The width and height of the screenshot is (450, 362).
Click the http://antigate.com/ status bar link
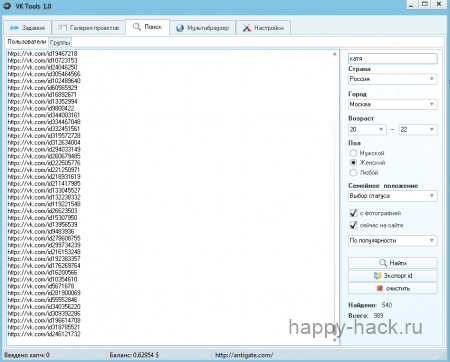(244, 355)
